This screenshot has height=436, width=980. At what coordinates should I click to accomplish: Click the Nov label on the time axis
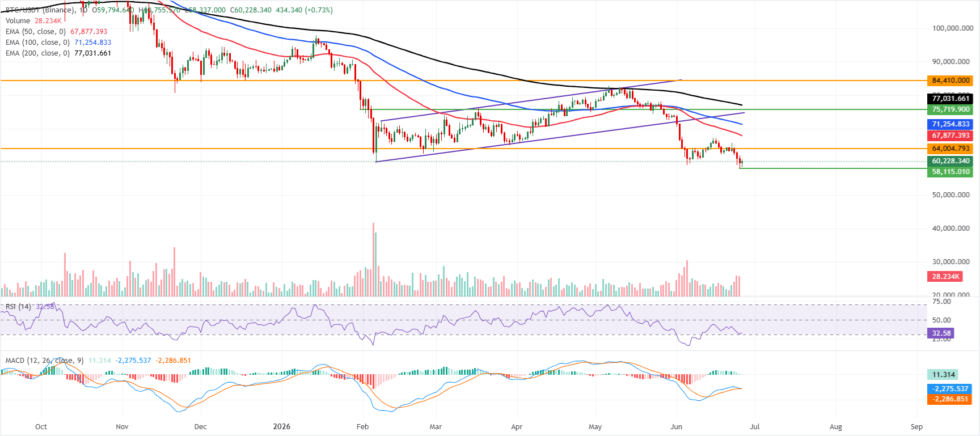[x=122, y=427]
